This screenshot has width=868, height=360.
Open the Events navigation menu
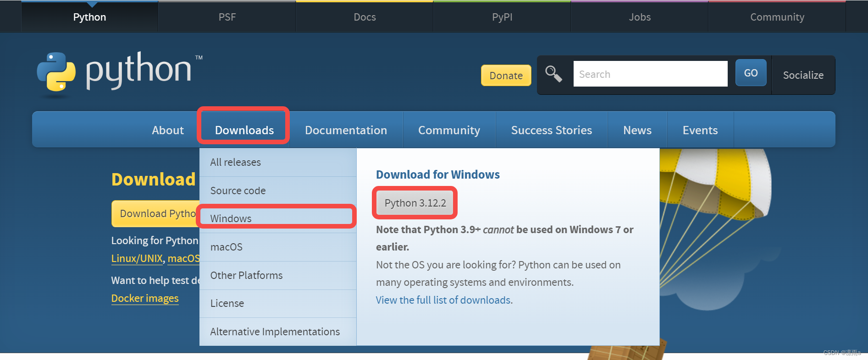700,130
